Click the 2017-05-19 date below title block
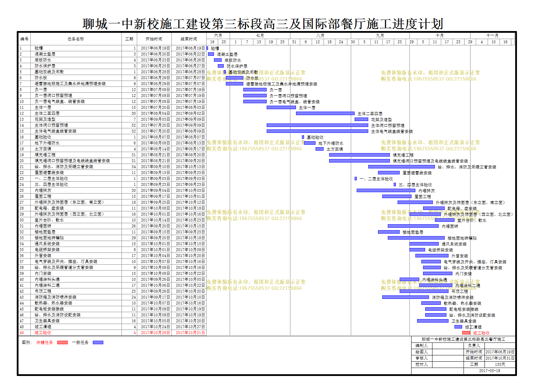Viewport: 533px width, 392px height. click(x=490, y=371)
